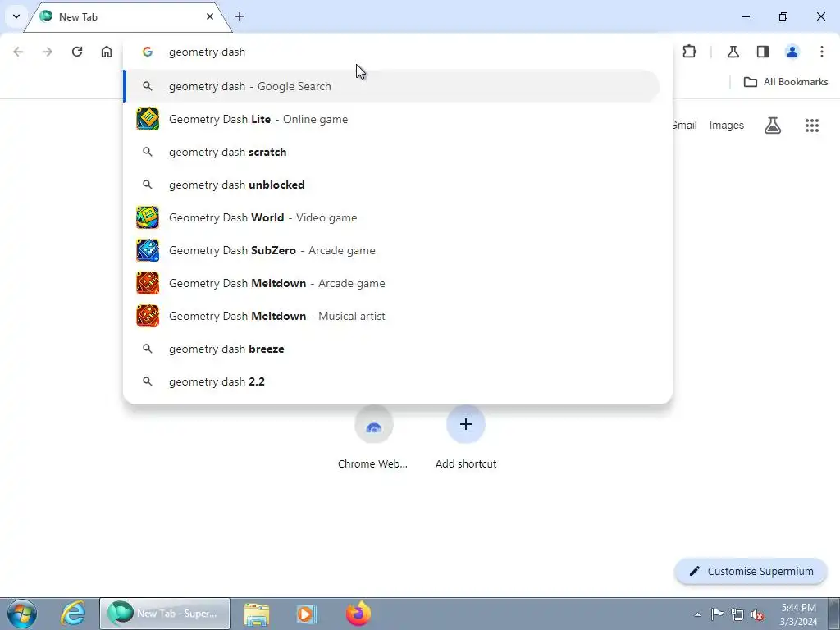Click the browser forward arrow
The height and width of the screenshot is (630, 840).
[48, 52]
